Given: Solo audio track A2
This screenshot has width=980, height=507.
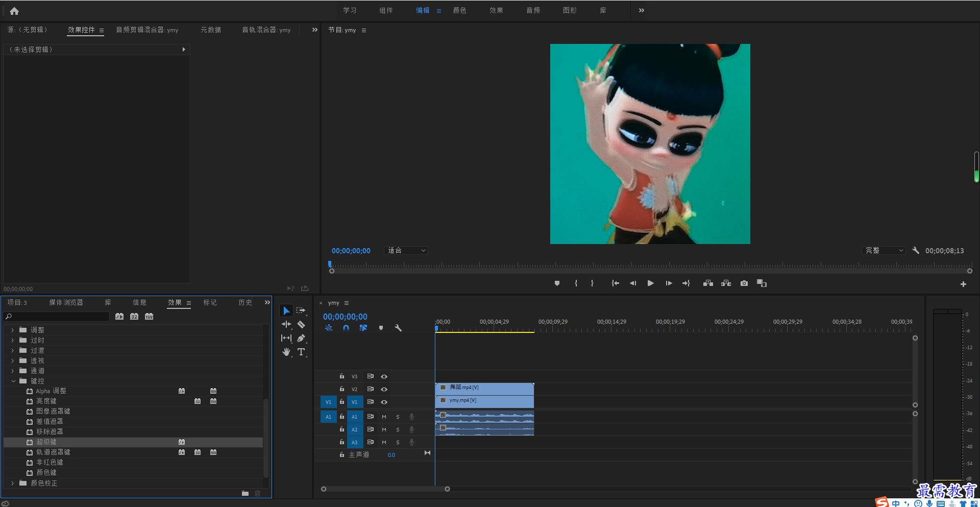Looking at the screenshot, I should [398, 429].
